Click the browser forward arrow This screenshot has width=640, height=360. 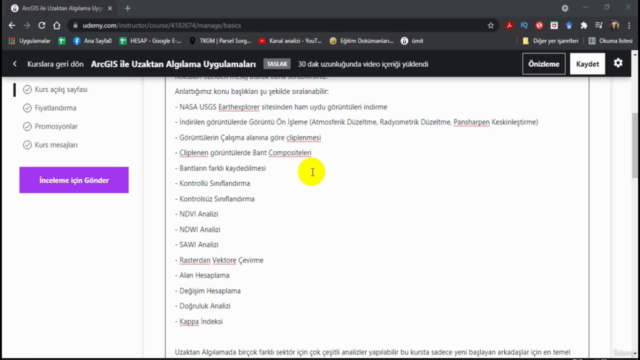(x=27, y=25)
